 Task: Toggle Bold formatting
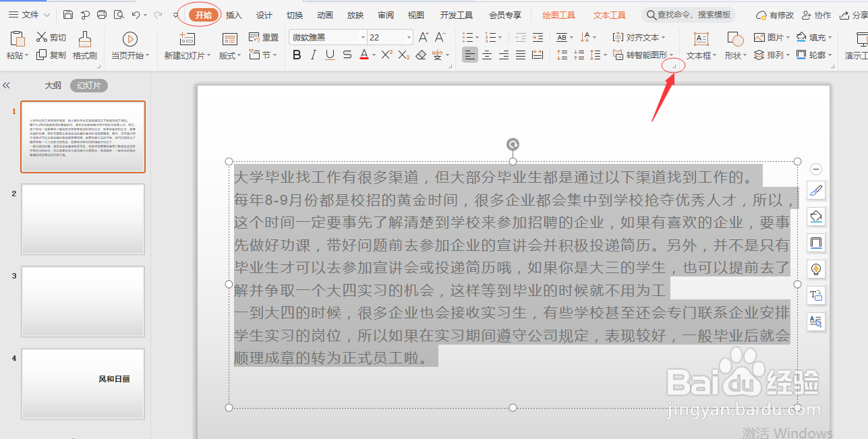pos(297,55)
